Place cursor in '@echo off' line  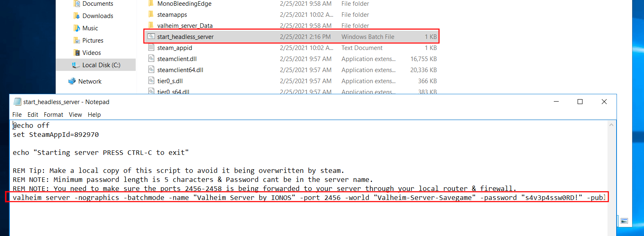[31, 125]
